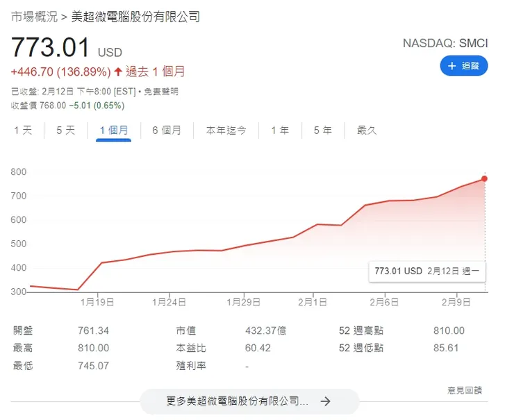Click the 2月9日 axis label
This screenshot has height=420, width=514.
tap(456, 302)
